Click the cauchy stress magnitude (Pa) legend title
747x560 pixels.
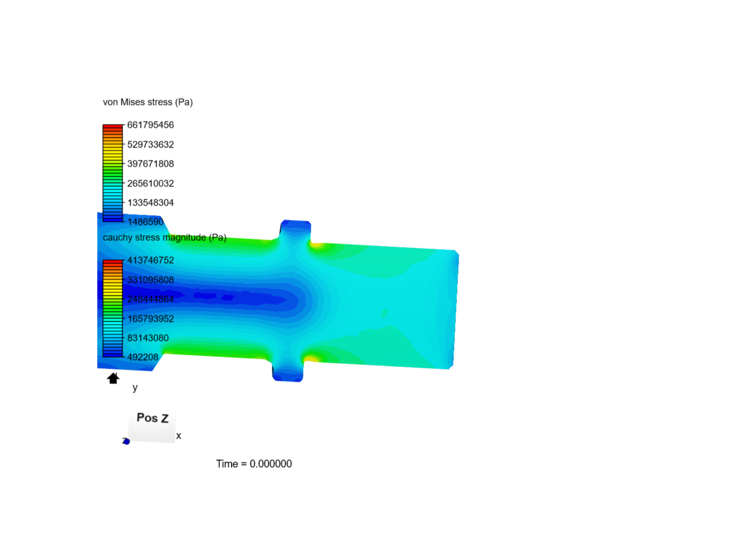click(164, 237)
